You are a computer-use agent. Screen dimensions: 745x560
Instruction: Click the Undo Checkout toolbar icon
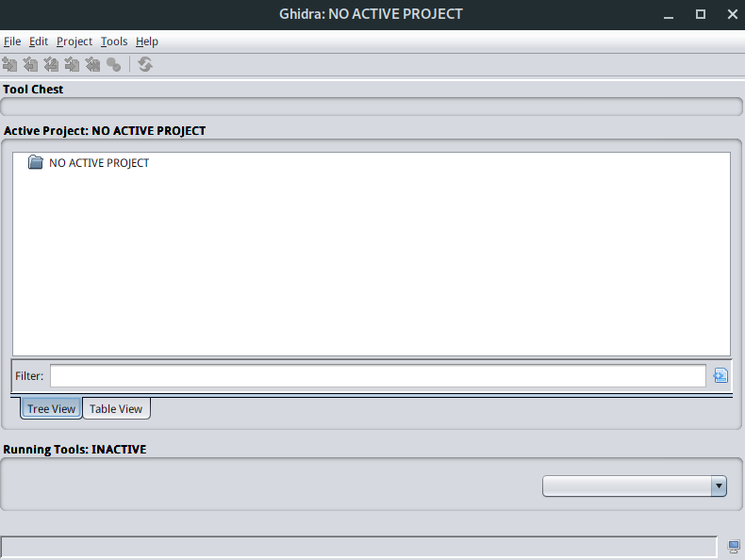(x=93, y=64)
